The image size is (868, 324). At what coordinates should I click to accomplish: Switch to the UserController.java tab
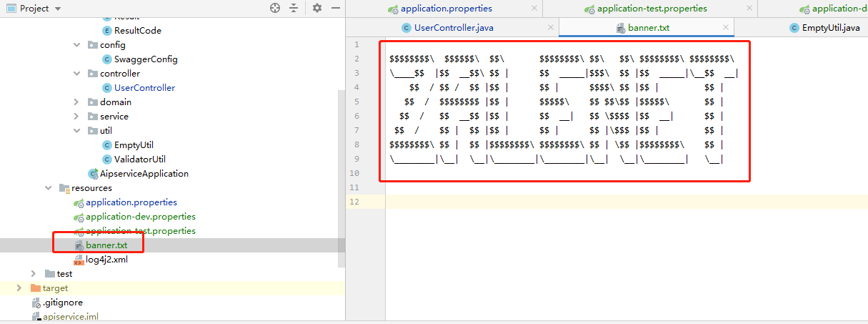453,28
